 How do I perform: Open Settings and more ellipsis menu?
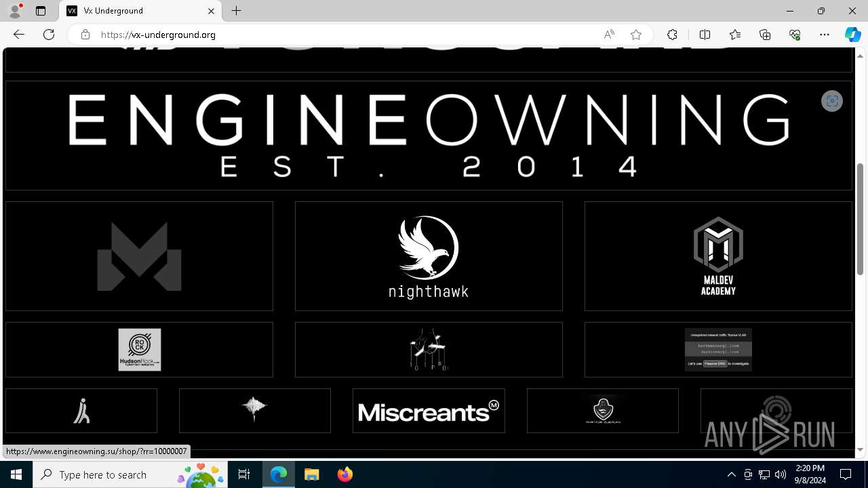(x=825, y=35)
